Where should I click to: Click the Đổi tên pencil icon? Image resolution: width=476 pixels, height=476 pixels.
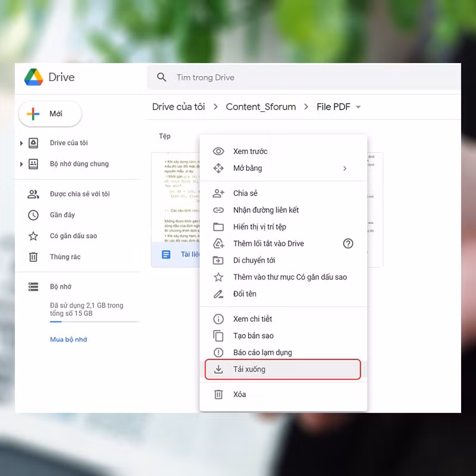point(218,294)
